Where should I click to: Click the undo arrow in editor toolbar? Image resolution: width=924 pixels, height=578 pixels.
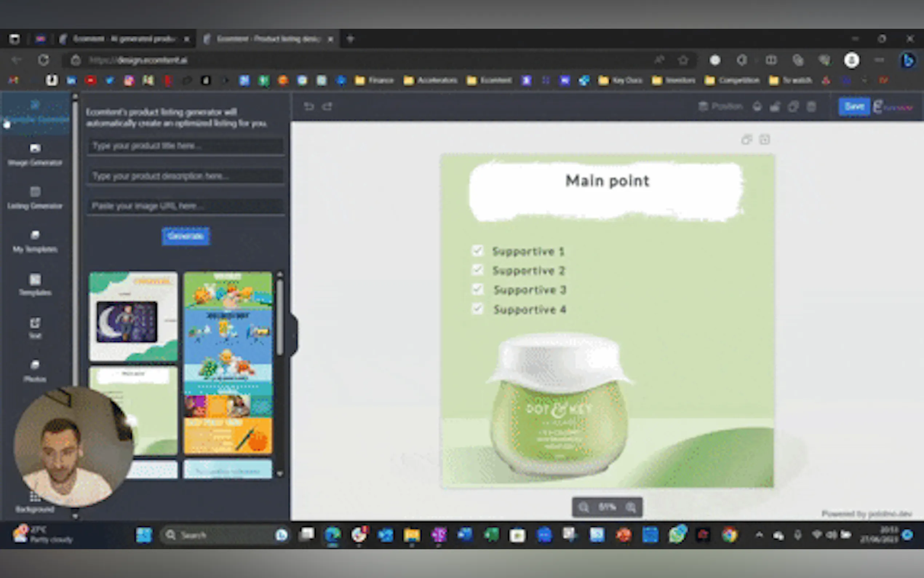308,106
